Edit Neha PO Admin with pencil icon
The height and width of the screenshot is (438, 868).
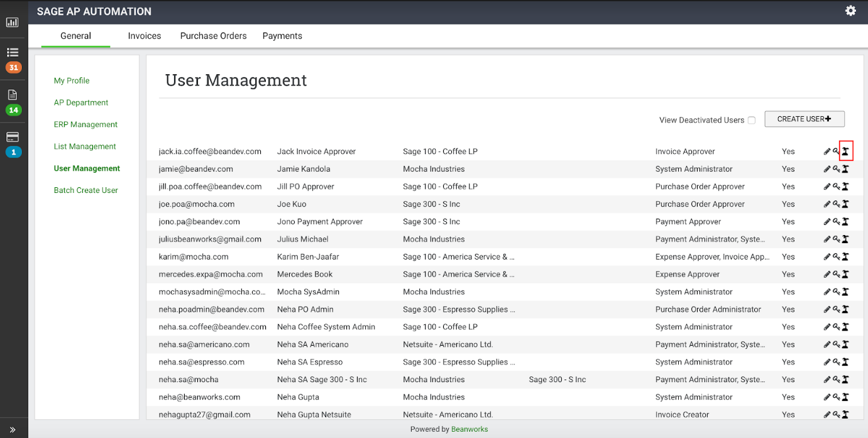pos(827,309)
